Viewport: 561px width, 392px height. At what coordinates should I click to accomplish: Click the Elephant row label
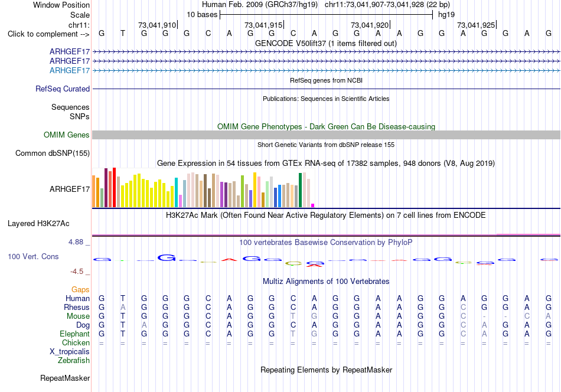pos(74,334)
